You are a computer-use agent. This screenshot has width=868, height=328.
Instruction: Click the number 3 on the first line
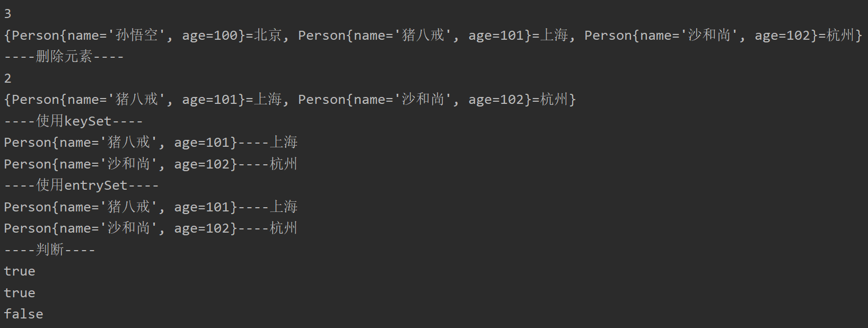(7, 14)
